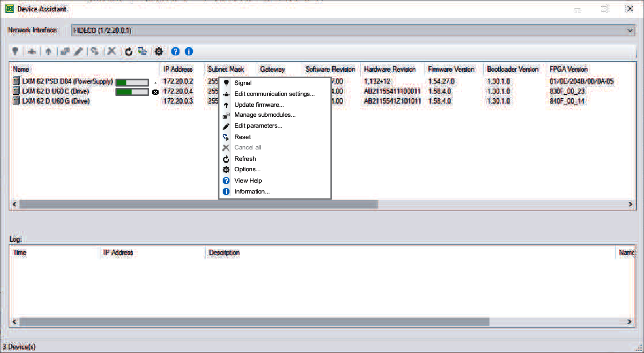This screenshot has height=353, width=644.
Task: Click the Software Revision column header
Action: 331,69
